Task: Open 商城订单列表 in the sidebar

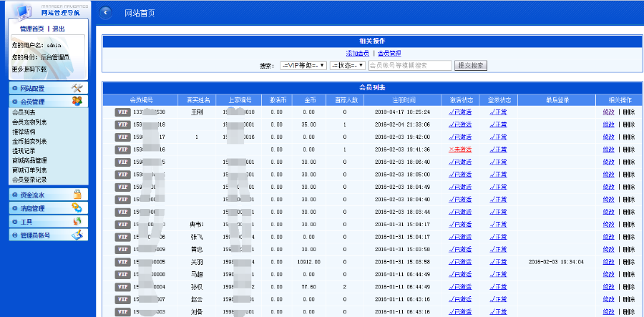Action: coord(29,170)
